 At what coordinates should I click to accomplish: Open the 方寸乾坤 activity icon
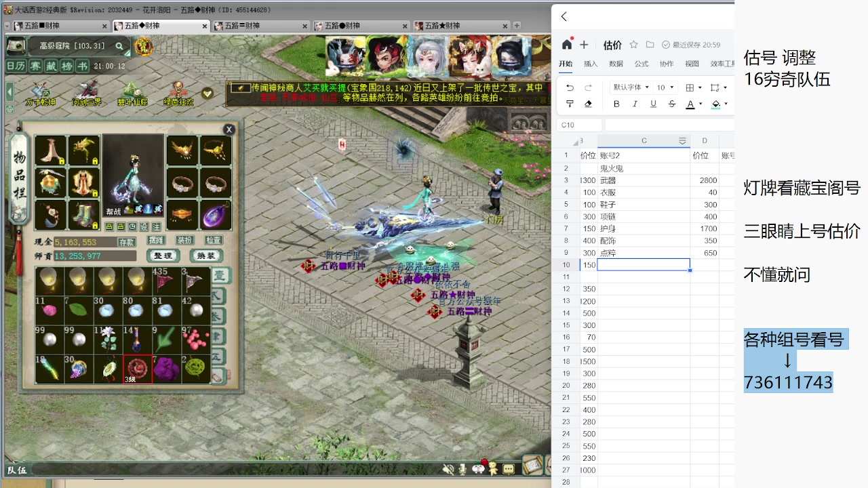41,94
